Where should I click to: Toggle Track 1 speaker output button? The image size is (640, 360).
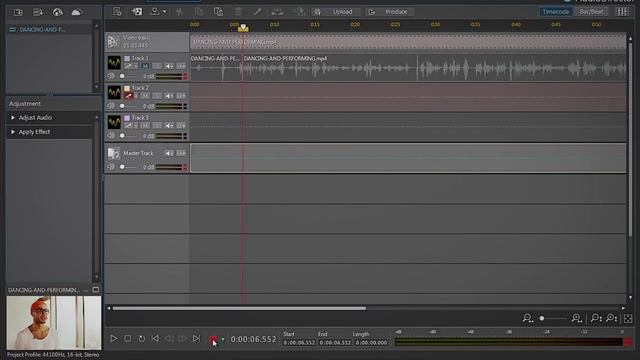click(169, 66)
